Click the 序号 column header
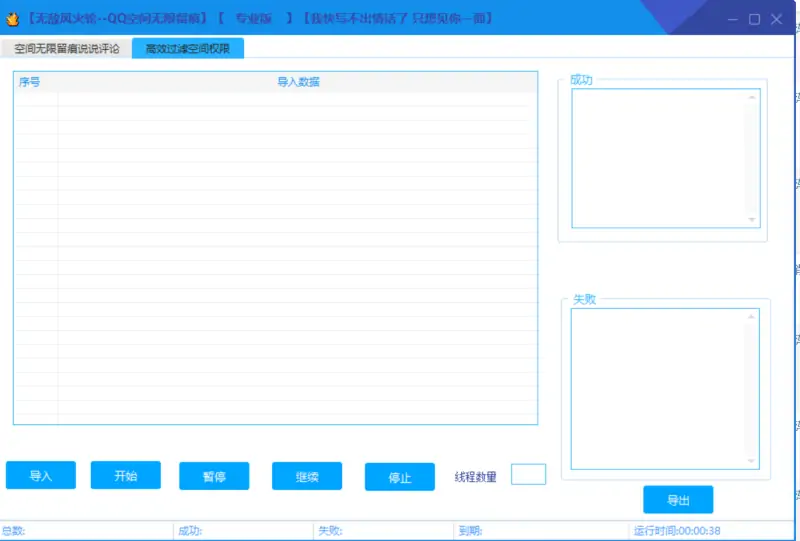The width and height of the screenshot is (800, 541). pos(30,82)
